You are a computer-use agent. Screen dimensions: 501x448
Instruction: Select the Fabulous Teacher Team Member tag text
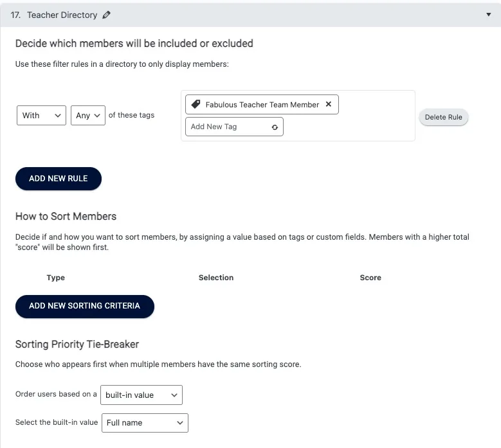[x=262, y=105]
